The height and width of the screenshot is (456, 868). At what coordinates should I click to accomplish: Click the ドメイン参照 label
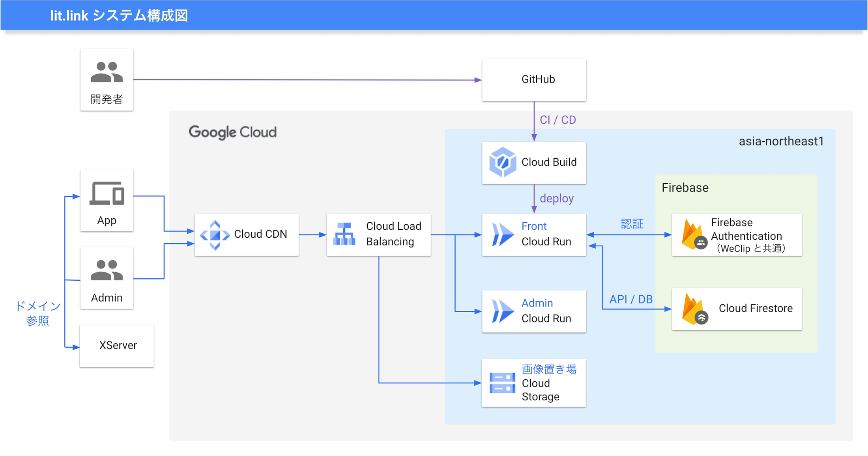coord(37,313)
